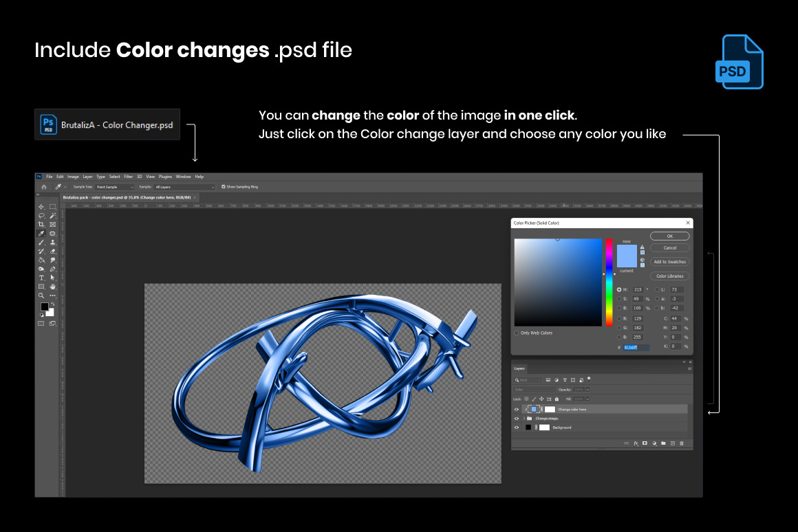Select the Eyedropper tool in the toolbox
Image resolution: width=798 pixels, height=532 pixels.
(41, 234)
